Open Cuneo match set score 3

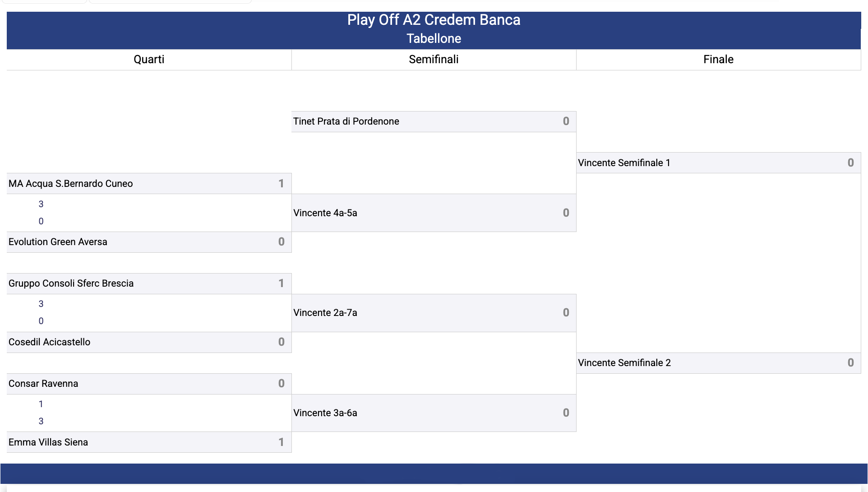click(x=41, y=204)
